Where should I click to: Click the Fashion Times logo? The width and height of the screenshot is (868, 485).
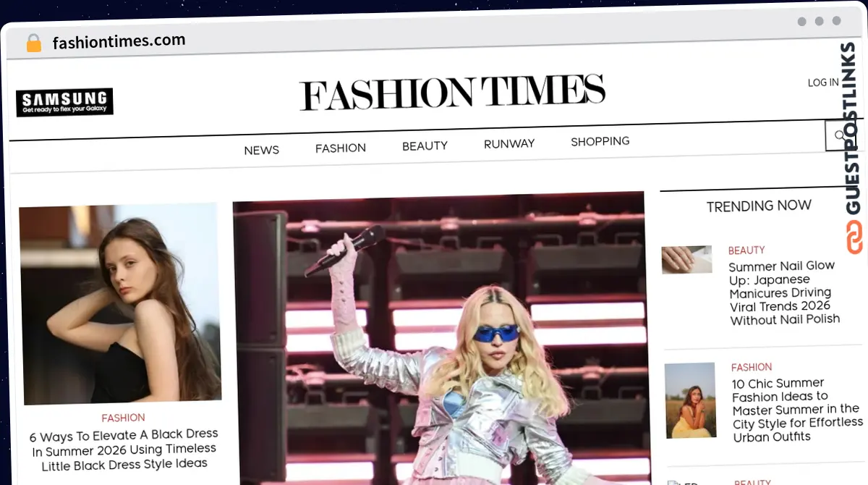tap(452, 93)
